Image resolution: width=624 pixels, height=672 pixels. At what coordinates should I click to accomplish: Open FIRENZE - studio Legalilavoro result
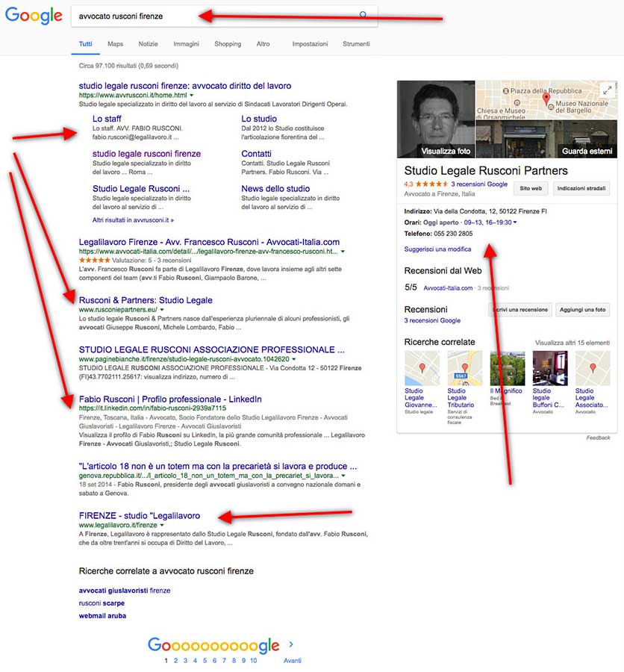click(140, 515)
